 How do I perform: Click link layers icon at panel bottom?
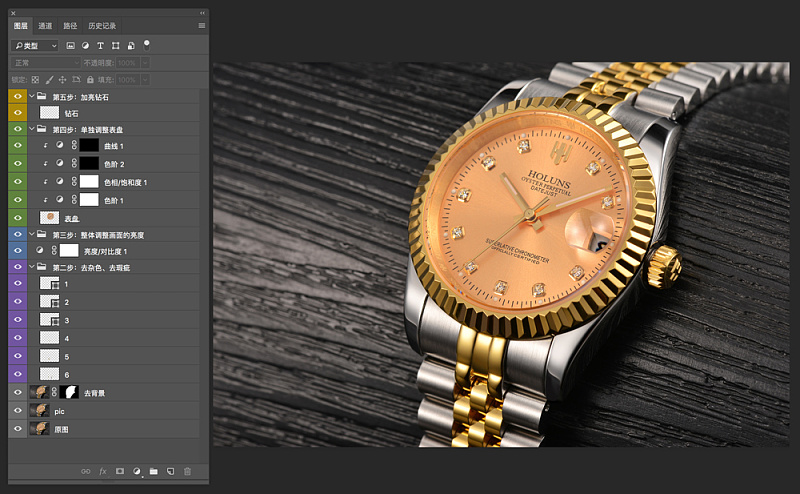tap(86, 472)
